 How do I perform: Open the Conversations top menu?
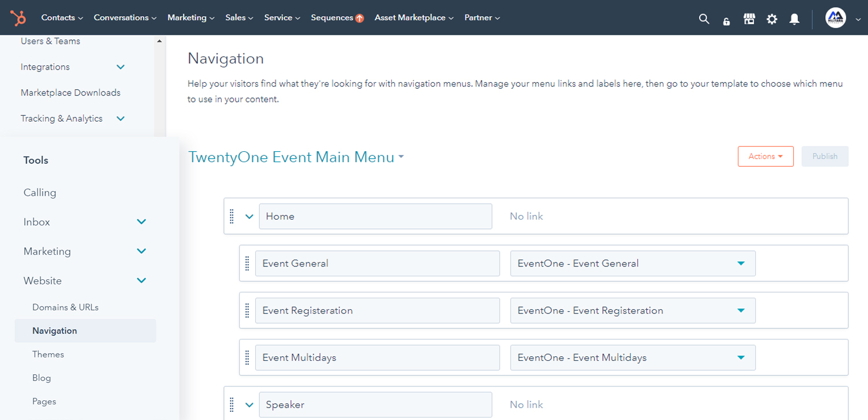tap(125, 18)
